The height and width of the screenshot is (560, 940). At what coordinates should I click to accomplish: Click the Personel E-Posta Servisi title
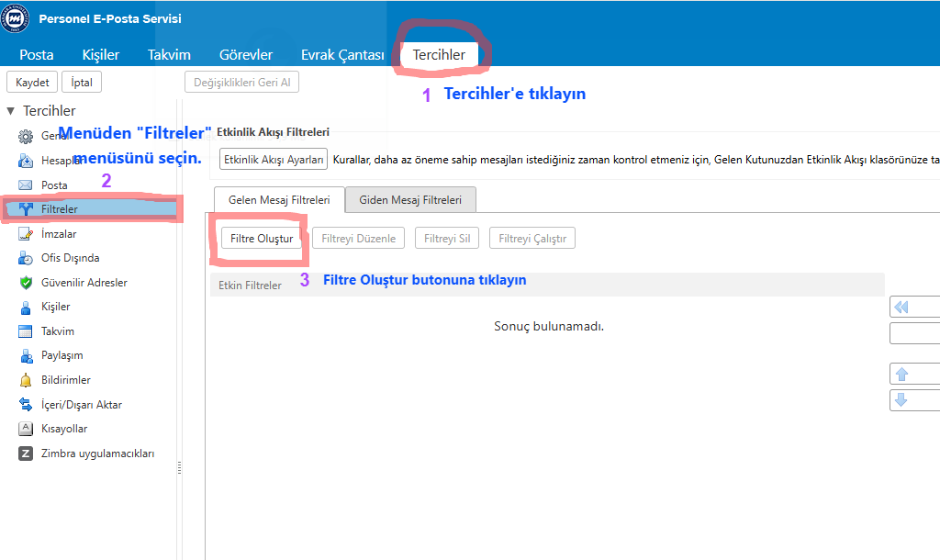coord(110,18)
